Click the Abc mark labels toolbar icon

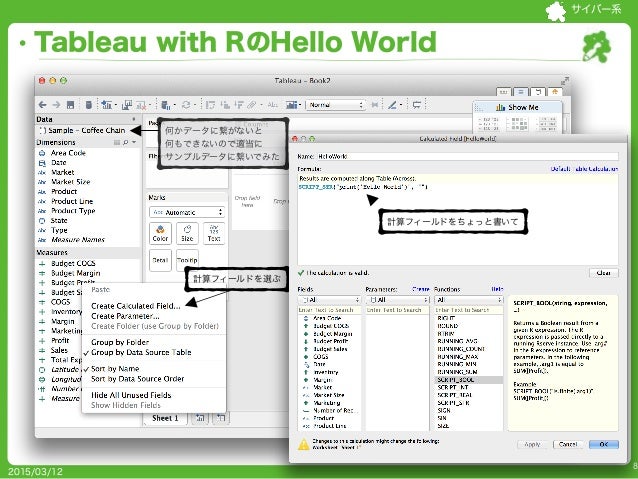pyautogui.click(x=273, y=105)
